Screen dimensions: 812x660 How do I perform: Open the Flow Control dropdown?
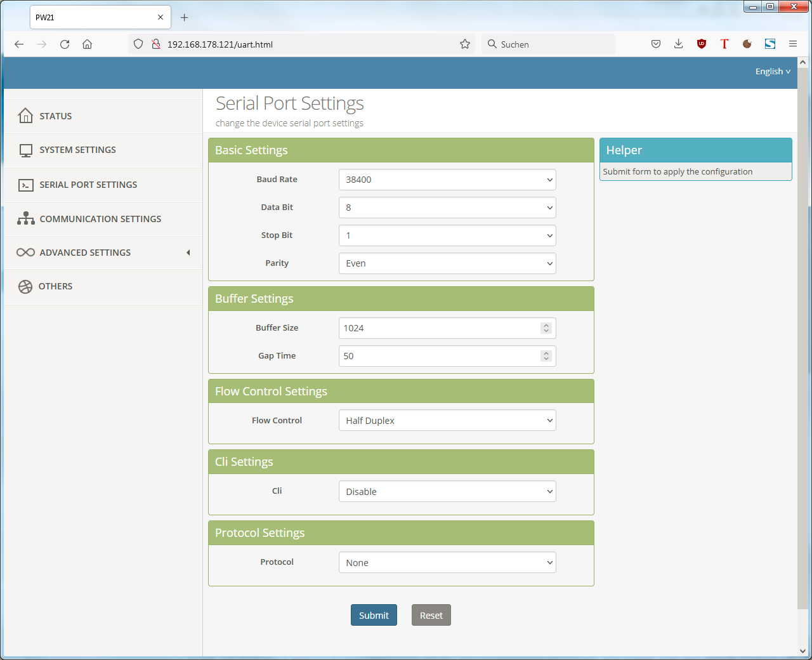[447, 421]
